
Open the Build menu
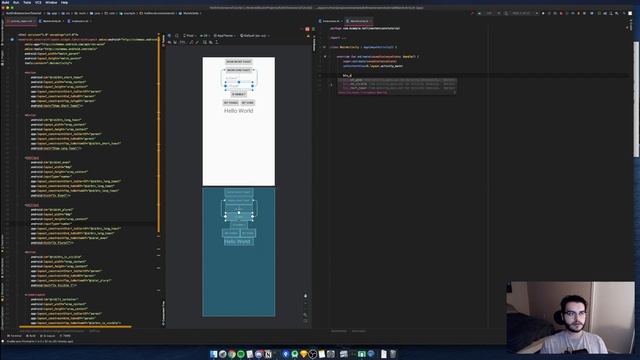coord(5,2)
